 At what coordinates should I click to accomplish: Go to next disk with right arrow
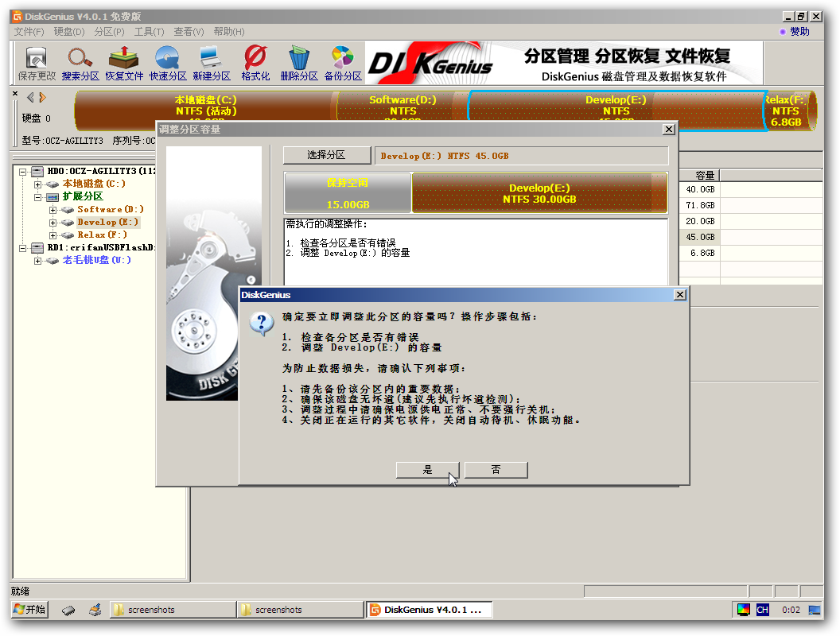(x=42, y=98)
